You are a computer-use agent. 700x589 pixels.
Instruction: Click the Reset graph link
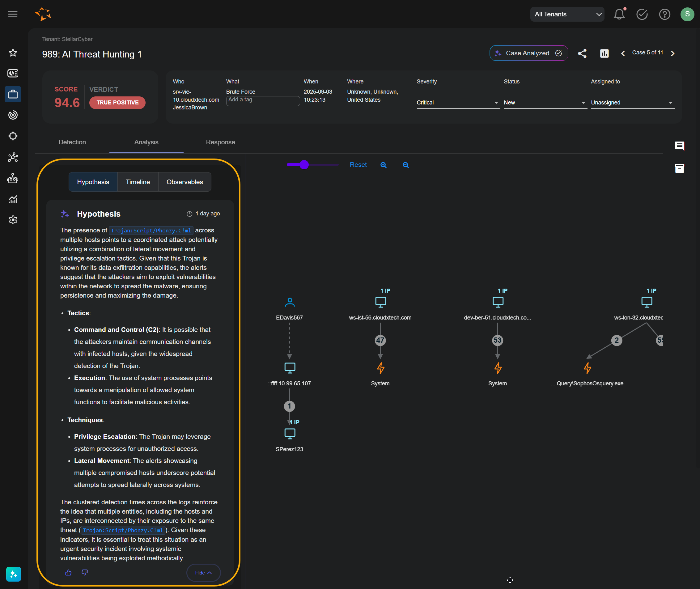tap(358, 165)
